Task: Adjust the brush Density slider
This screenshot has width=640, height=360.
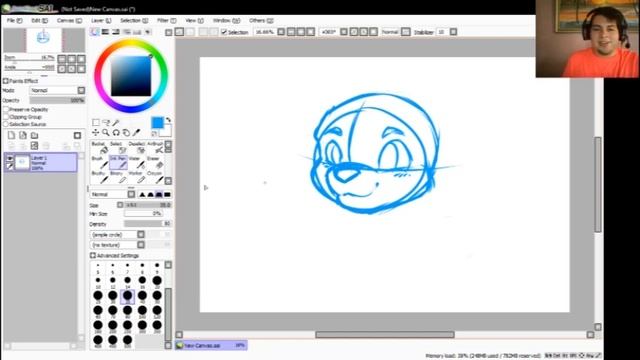Action: point(148,224)
